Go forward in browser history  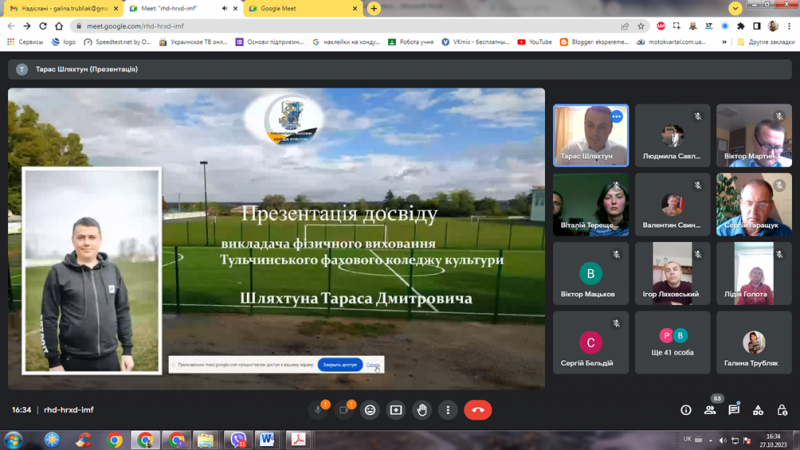click(x=27, y=26)
